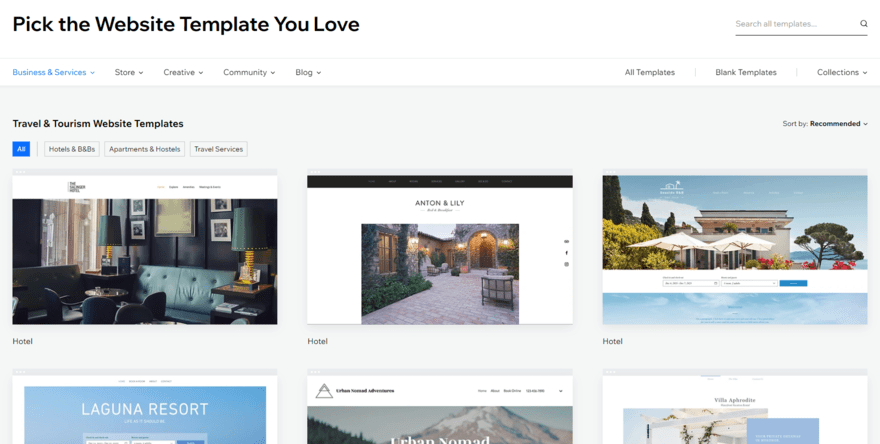Image resolution: width=880 pixels, height=444 pixels.
Task: Expand the Creative category dropdown
Action: point(183,72)
